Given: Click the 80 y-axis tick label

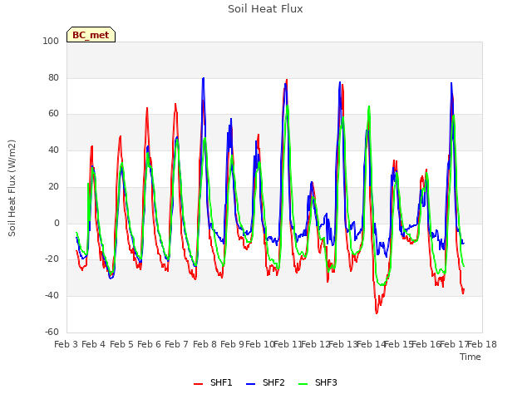Looking at the screenshot, I should point(53,77).
